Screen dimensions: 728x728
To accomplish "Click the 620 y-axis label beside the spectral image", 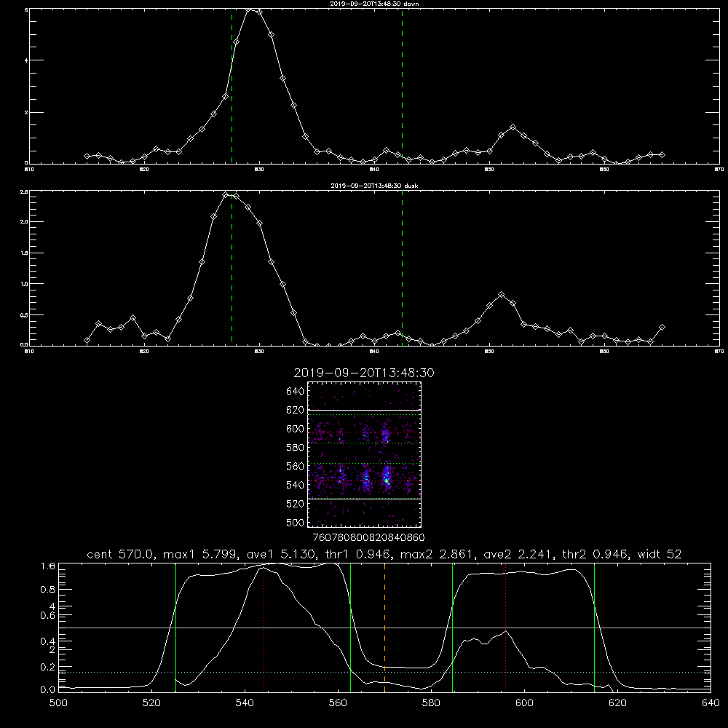I will (x=296, y=410).
